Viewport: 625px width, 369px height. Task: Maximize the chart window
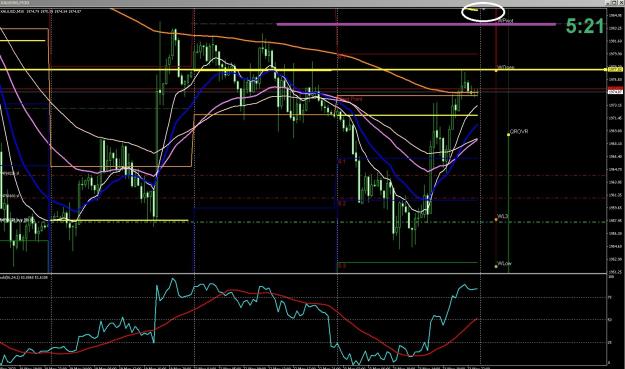click(x=614, y=2)
